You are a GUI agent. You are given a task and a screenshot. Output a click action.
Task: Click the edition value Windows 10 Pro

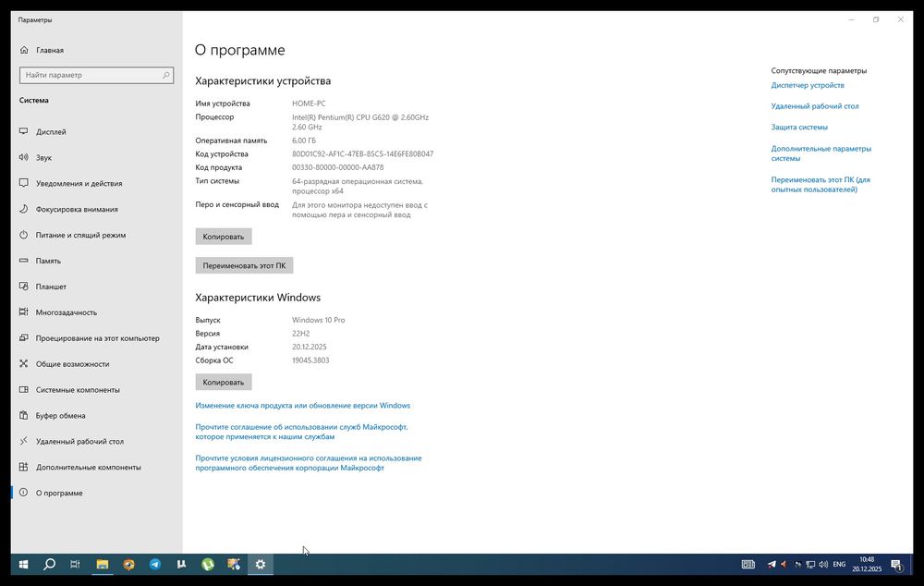coord(319,320)
